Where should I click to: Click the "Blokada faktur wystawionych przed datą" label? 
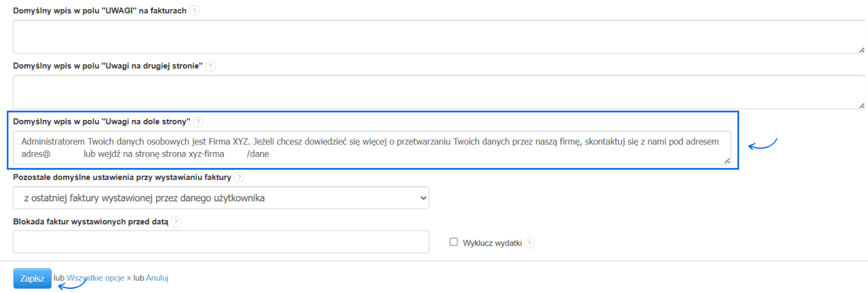90,222
